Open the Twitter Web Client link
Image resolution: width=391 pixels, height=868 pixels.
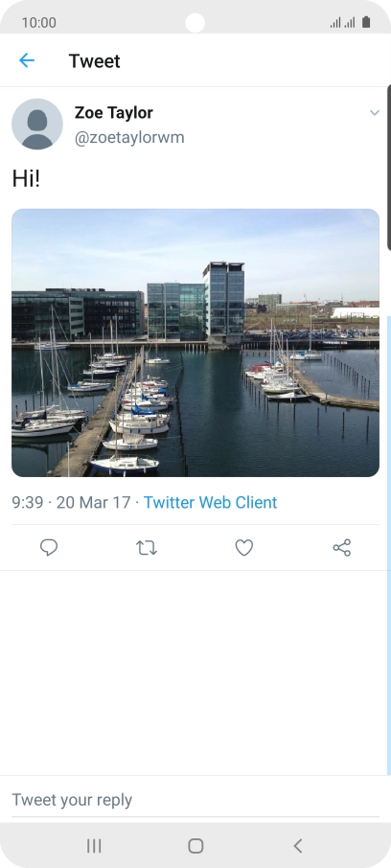pyautogui.click(x=211, y=503)
